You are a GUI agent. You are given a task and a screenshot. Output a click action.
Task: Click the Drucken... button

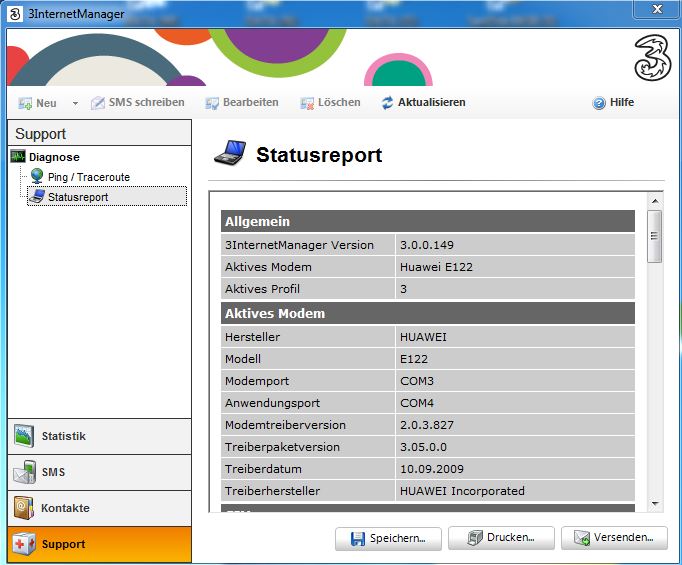click(501, 538)
